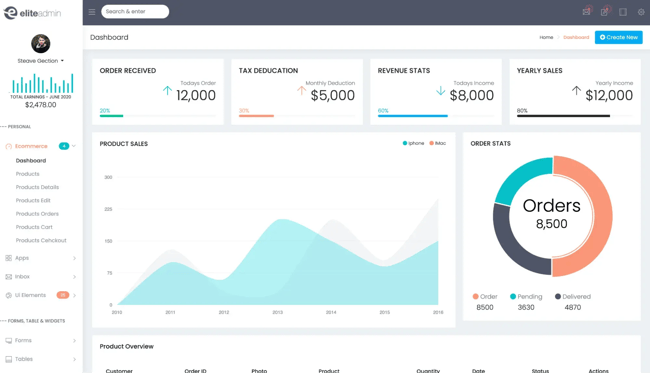The image size is (650, 373).
Task: Click the Tax Deducation up arrow icon
Action: pos(301,90)
